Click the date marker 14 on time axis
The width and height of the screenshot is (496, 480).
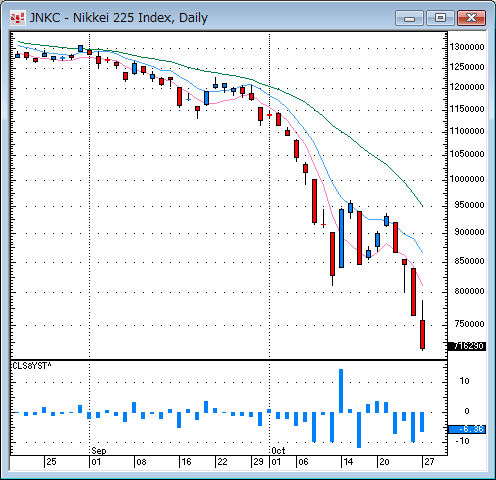[x=348, y=462]
